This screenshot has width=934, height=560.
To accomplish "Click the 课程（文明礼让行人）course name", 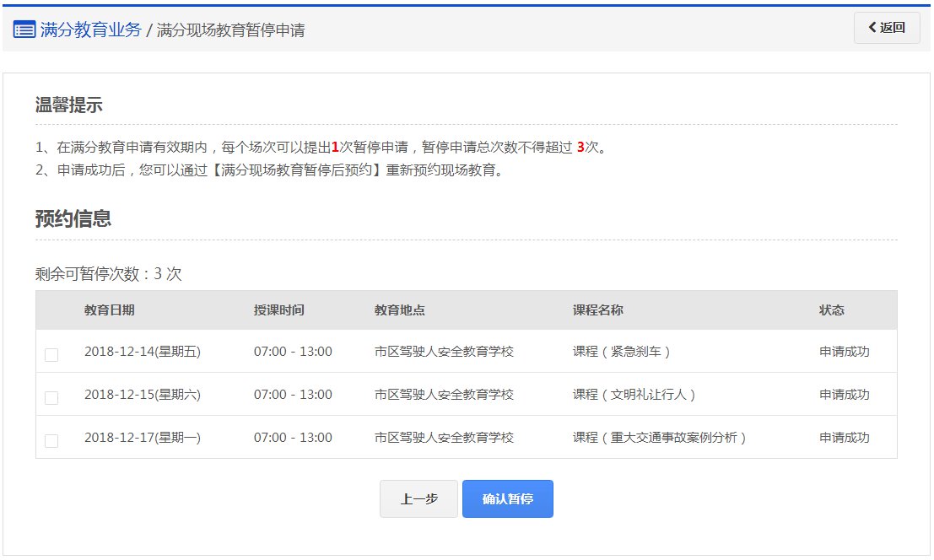I will click(634, 395).
